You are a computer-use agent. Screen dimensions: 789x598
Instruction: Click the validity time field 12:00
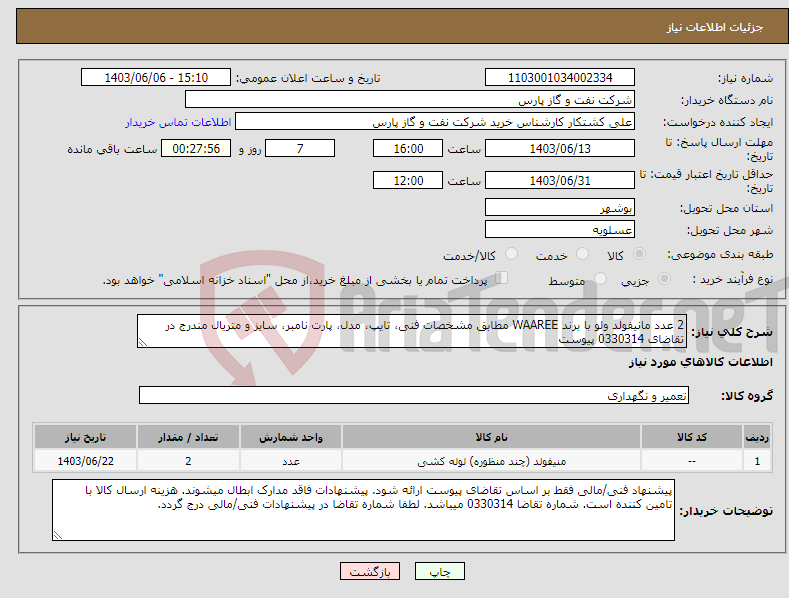tap(408, 180)
